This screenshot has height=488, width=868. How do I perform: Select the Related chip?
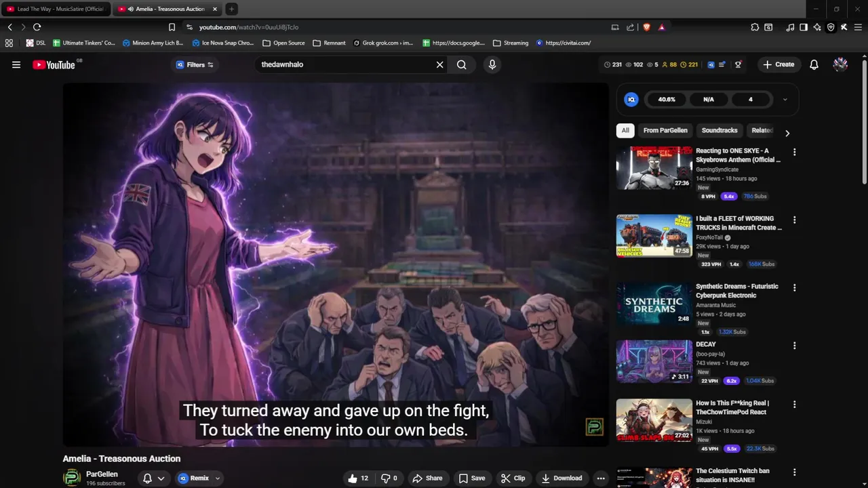(x=762, y=130)
